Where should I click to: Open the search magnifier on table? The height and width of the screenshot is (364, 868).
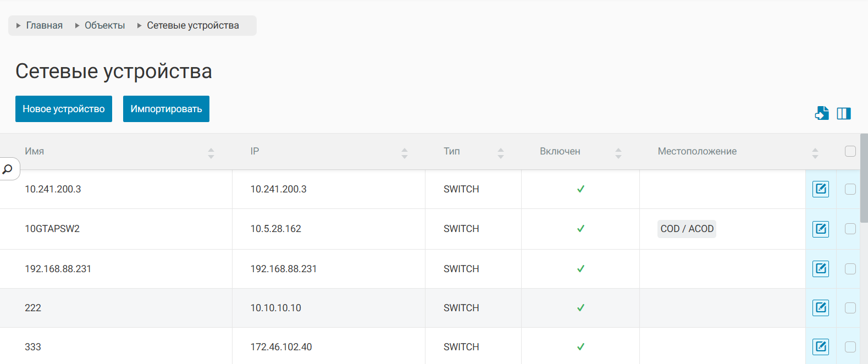8,169
